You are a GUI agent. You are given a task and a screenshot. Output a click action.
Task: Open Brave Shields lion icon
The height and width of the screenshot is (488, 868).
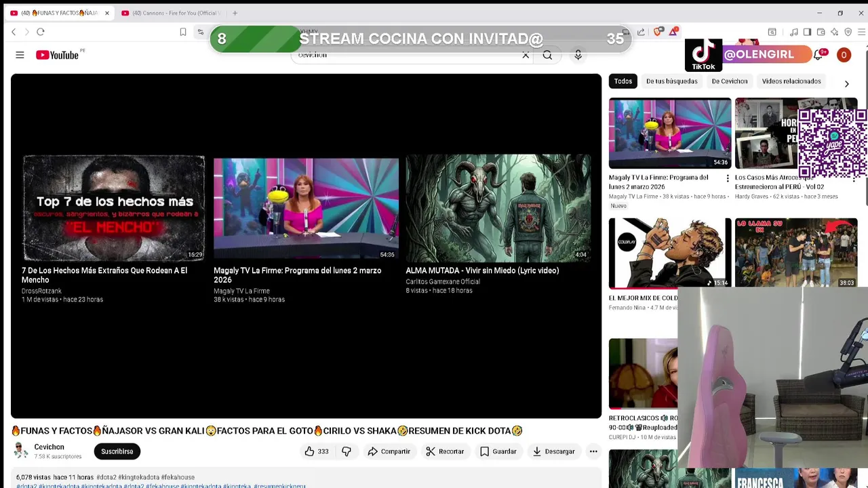coord(658,32)
